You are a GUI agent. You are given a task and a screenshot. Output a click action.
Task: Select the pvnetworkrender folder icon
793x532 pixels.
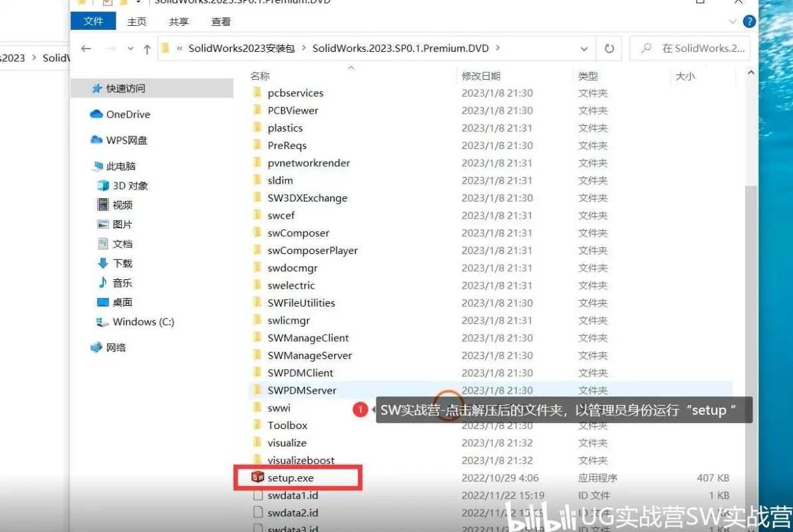pos(257,162)
